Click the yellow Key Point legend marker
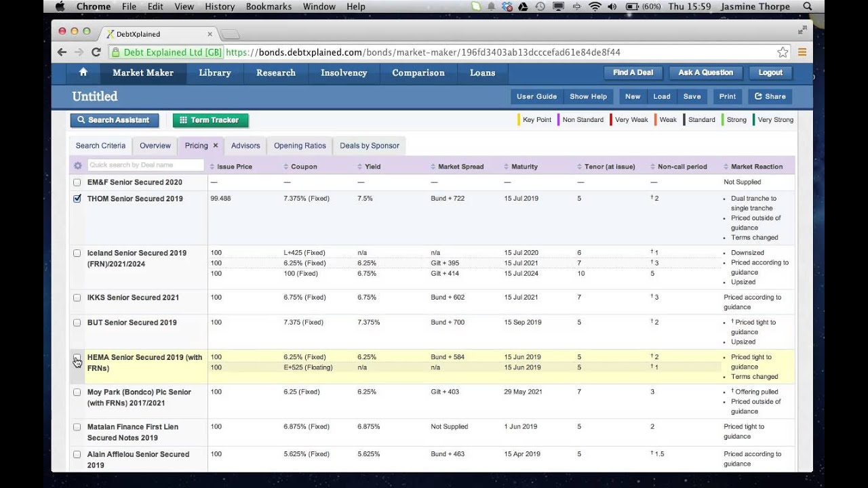The height and width of the screenshot is (488, 868). pyautogui.click(x=519, y=120)
